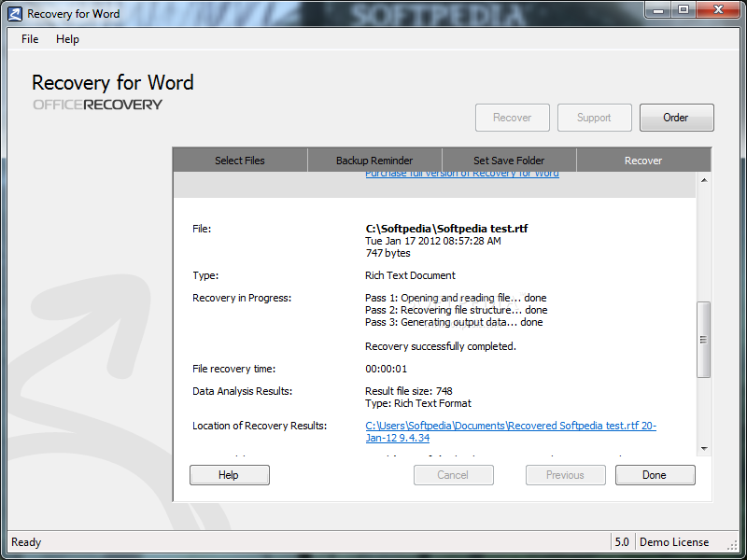
Task: Click the timestamp Tue Jan 17 2012 08:57:28 AM
Action: click(433, 241)
